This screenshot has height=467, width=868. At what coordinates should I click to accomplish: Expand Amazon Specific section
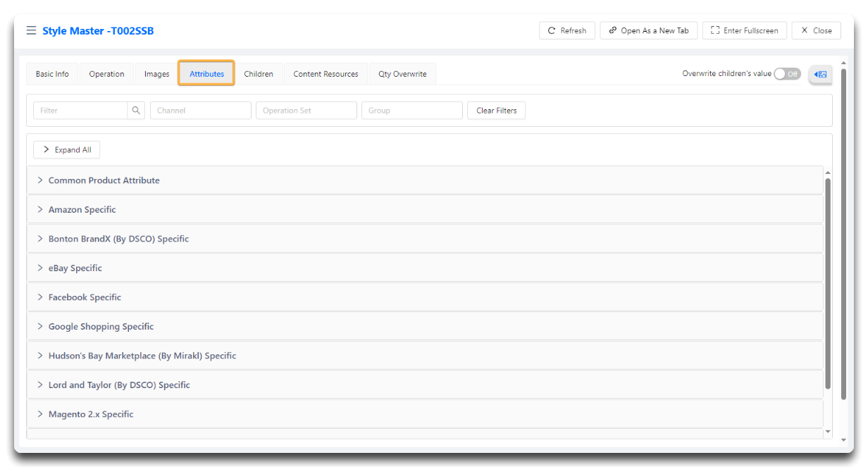pyautogui.click(x=425, y=209)
